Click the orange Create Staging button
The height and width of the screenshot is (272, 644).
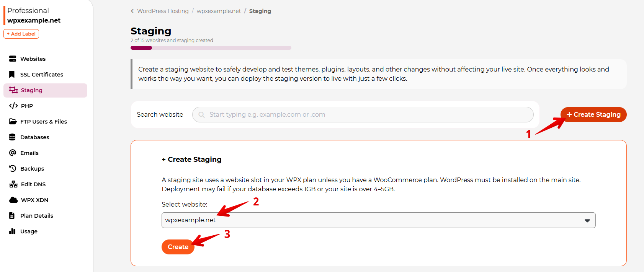[593, 114]
